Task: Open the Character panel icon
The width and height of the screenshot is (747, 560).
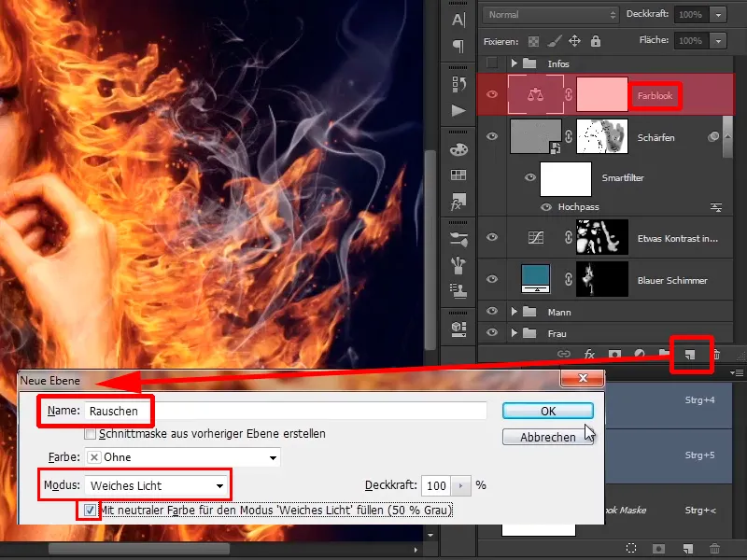Action: [x=458, y=20]
